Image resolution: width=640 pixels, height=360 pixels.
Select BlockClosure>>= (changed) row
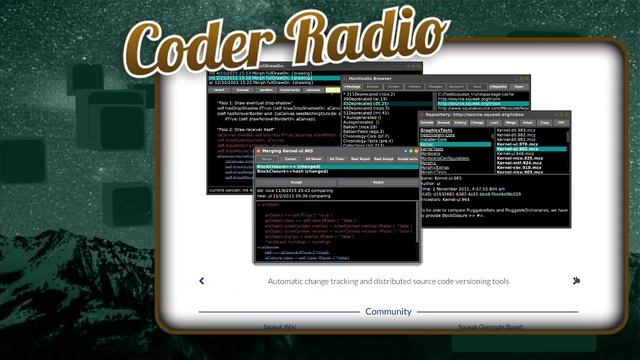pyautogui.click(x=337, y=167)
